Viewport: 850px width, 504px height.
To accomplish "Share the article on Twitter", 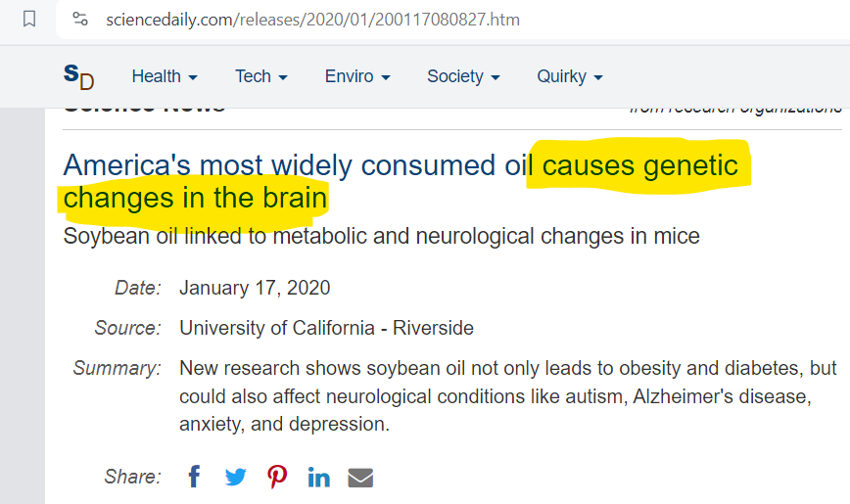I will pos(236,478).
